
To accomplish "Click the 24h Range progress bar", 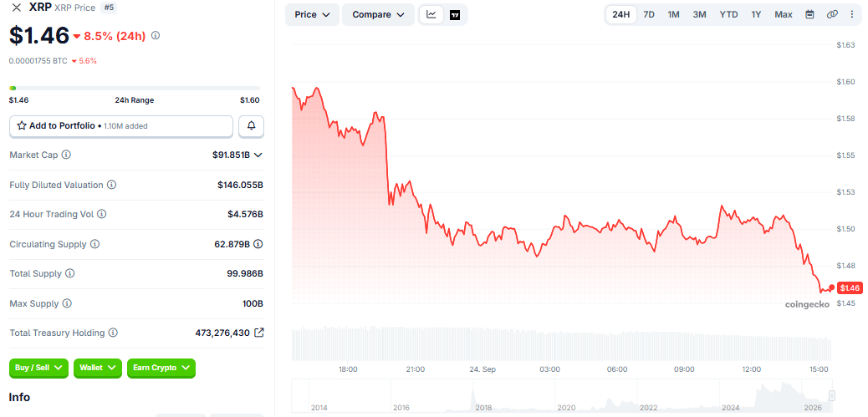I will (135, 88).
